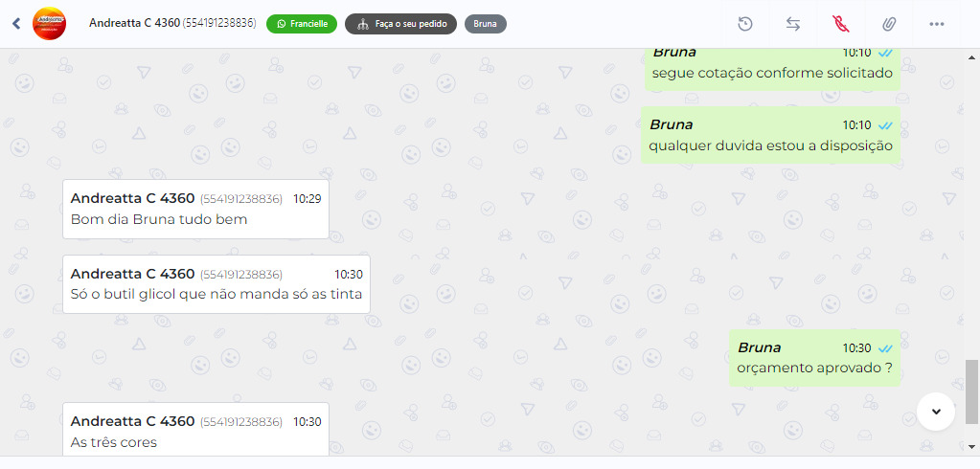The height and width of the screenshot is (469, 980).
Task: Click the scrollbar down arrow
Action: coord(972,446)
